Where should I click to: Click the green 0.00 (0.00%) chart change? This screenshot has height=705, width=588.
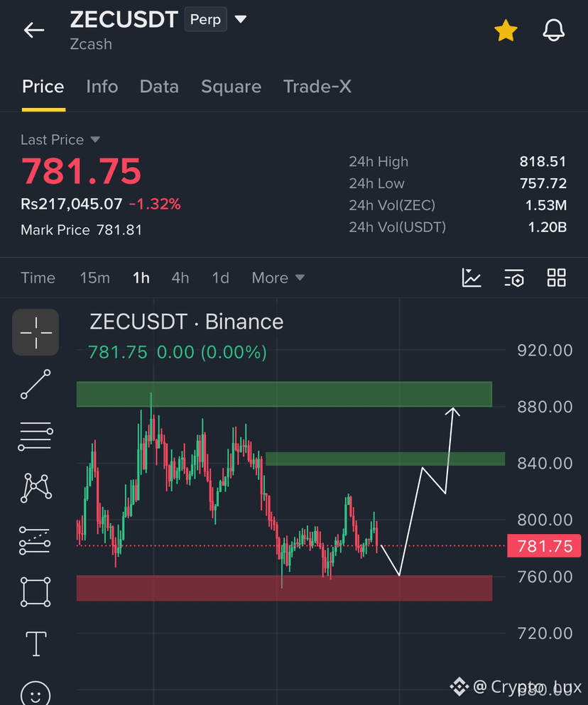(x=212, y=352)
